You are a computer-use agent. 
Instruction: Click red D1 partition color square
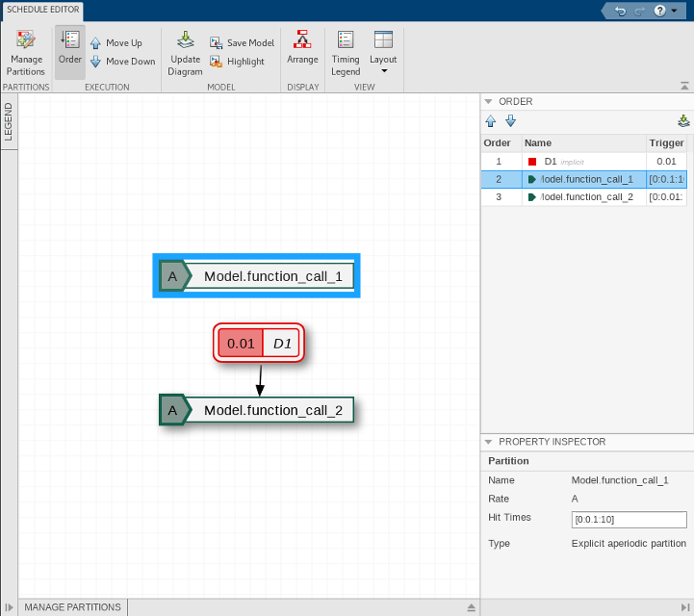click(x=532, y=162)
